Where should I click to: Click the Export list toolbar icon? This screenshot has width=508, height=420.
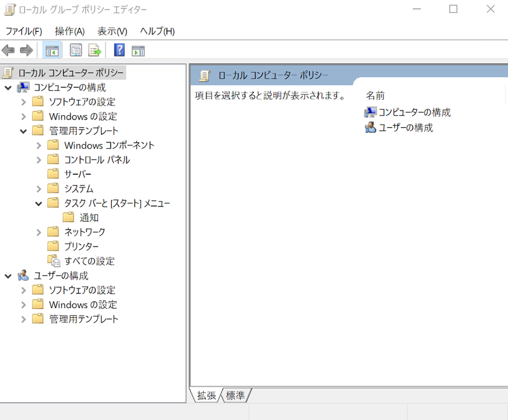click(95, 50)
